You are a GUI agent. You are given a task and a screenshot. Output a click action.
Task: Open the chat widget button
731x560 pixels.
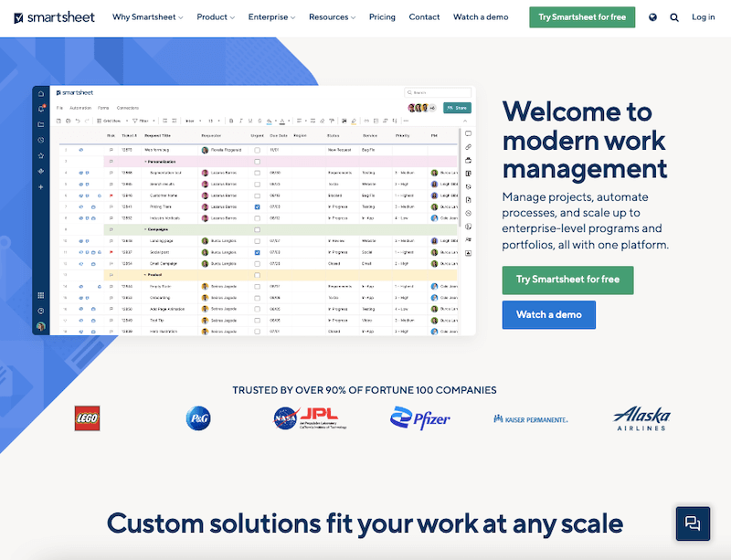pyautogui.click(x=693, y=523)
